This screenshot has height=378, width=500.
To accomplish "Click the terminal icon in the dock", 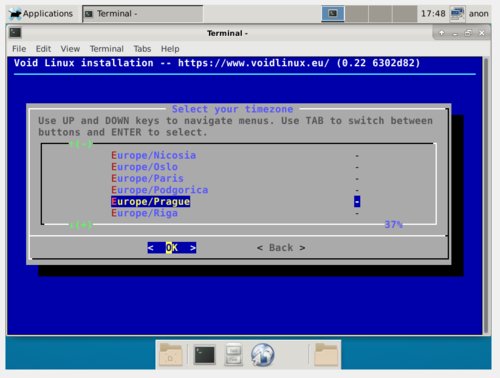I will tap(204, 355).
